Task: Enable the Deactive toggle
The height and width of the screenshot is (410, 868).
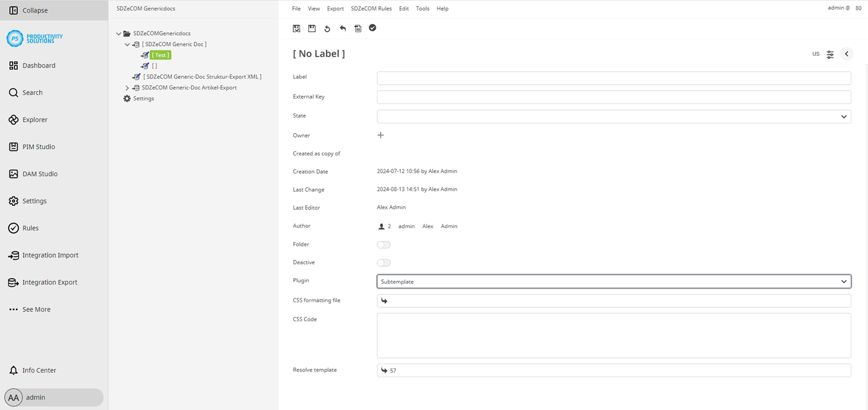Action: tap(383, 263)
